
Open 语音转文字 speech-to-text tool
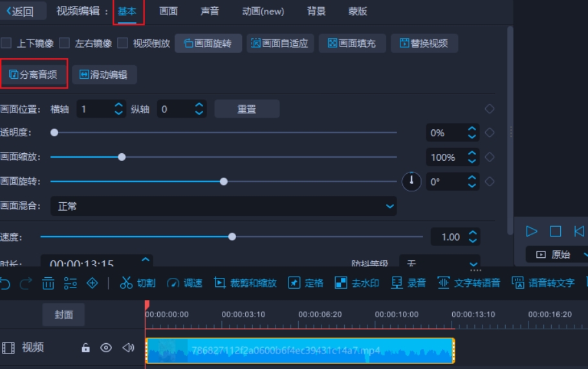(543, 283)
